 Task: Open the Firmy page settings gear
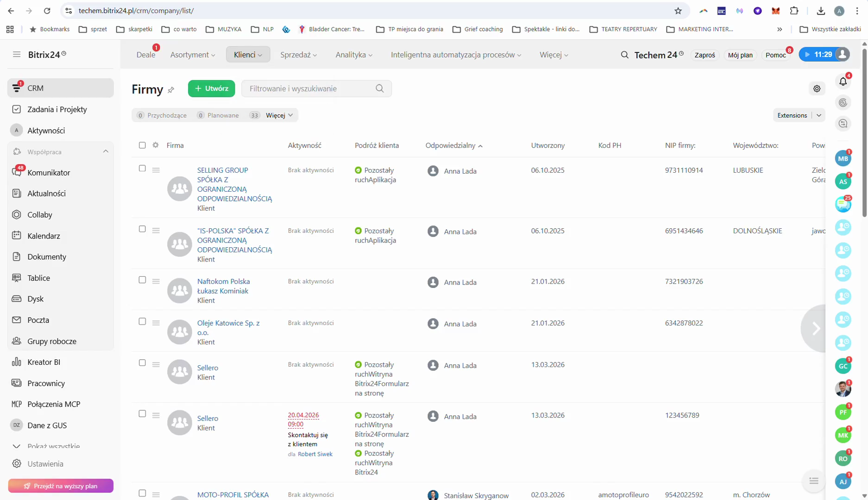point(817,88)
